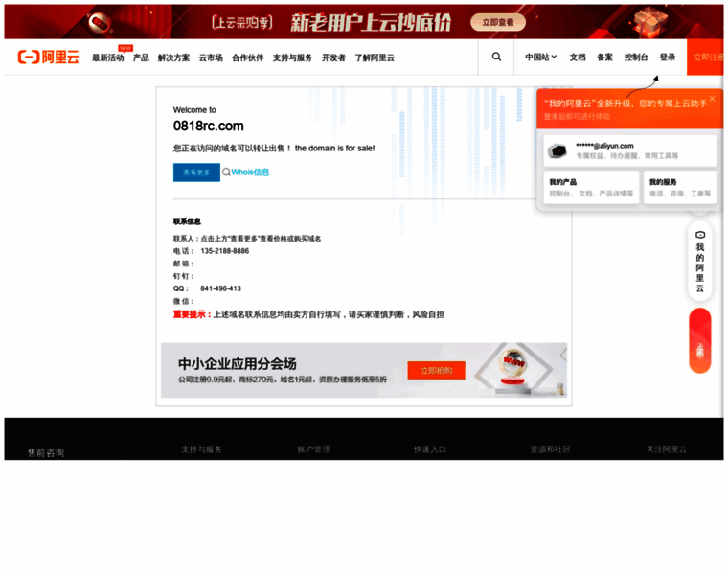Open the 了解阿里云 menu
728x575 pixels.
pos(375,57)
